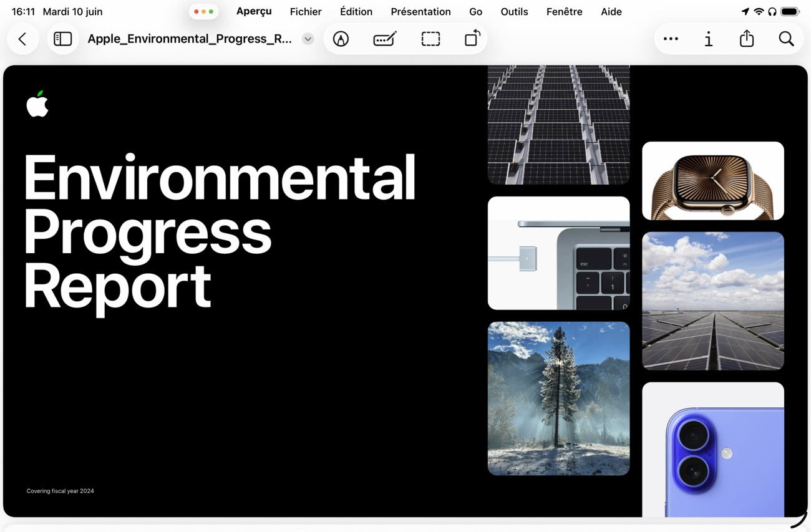This screenshot has width=811, height=532.
Task: Open the Aide menu
Action: coord(611,12)
